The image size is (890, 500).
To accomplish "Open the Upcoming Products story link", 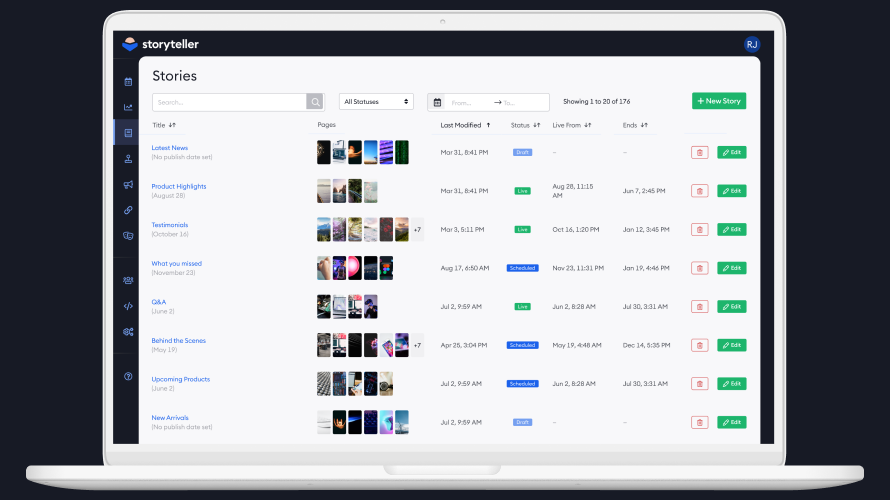I will click(180, 379).
